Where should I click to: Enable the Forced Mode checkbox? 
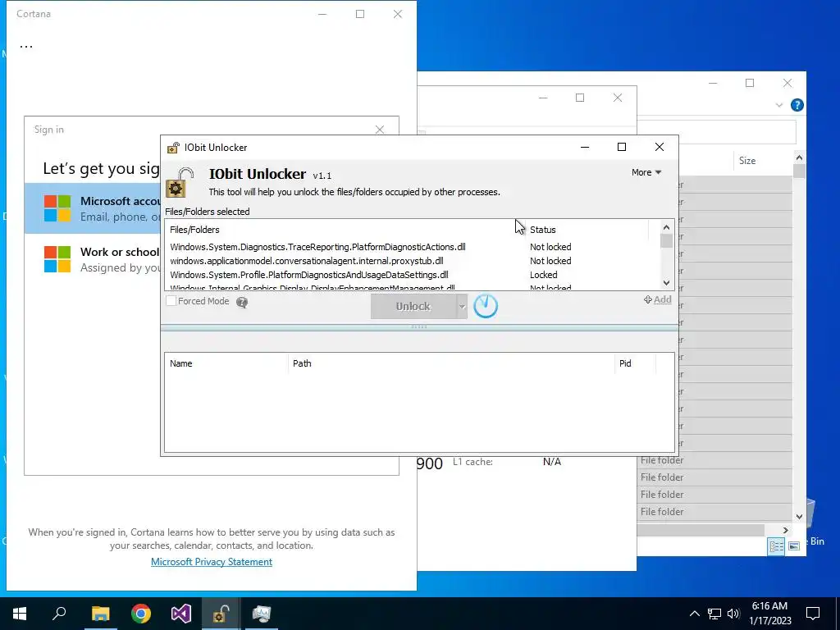click(x=171, y=301)
